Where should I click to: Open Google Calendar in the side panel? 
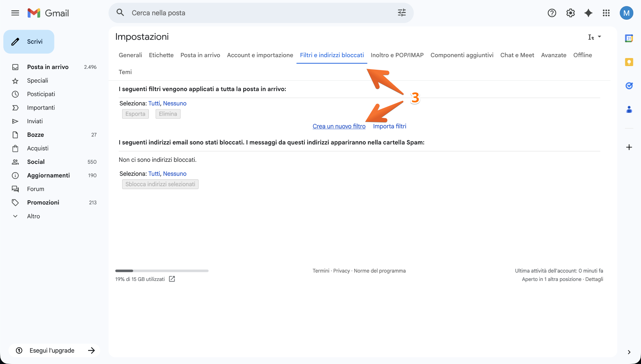click(629, 38)
